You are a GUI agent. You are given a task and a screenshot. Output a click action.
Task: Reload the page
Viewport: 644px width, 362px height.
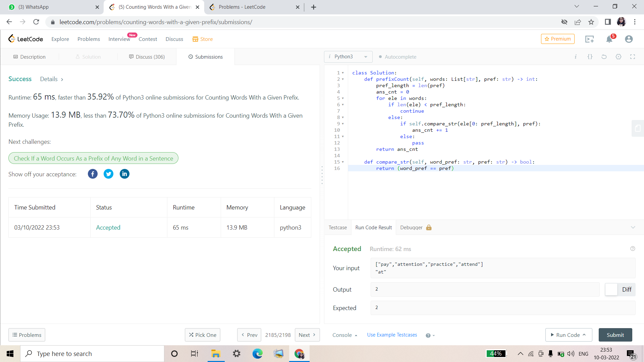36,22
